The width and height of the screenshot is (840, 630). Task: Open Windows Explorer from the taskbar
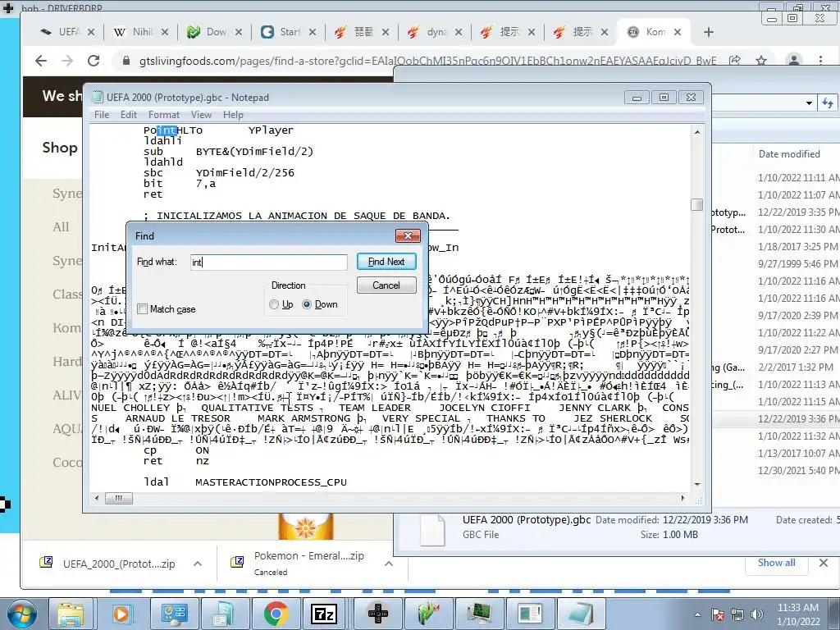(71, 614)
